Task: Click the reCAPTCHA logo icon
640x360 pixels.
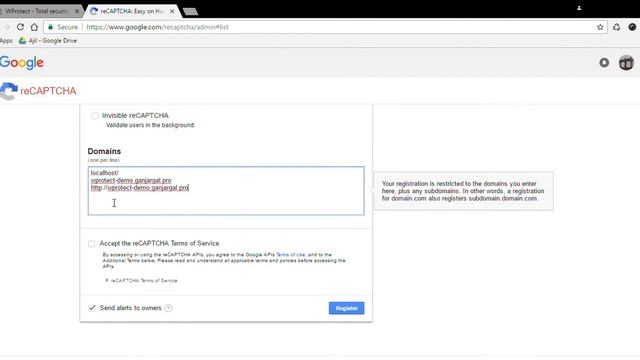Action: (9, 91)
